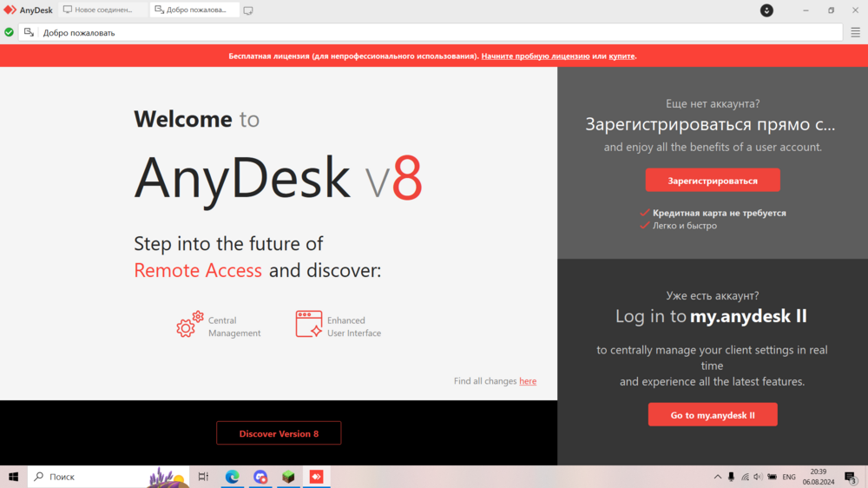Click Central Management gear icon
Viewport: 868px width, 488px height.
(190, 324)
